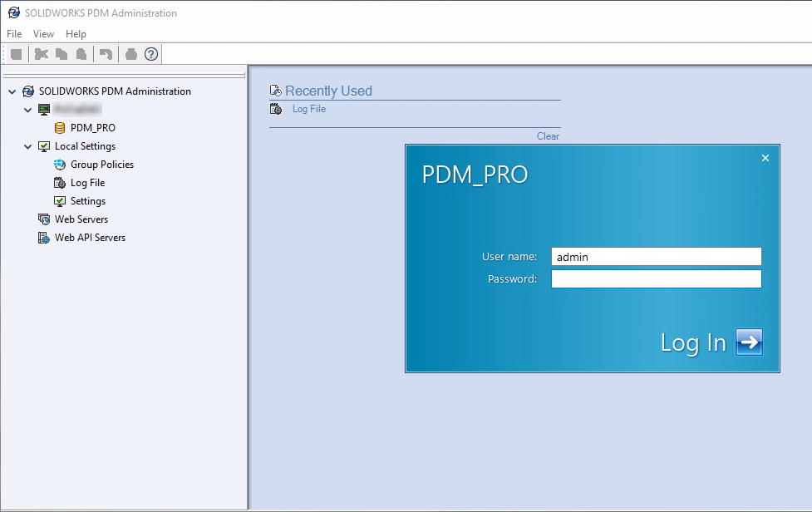Close the PDM_PRO login dialog
Screen dimensions: 812x512
click(765, 158)
